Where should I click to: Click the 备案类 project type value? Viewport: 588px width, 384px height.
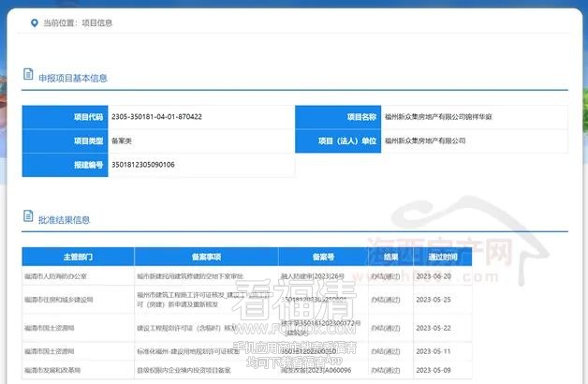(123, 140)
